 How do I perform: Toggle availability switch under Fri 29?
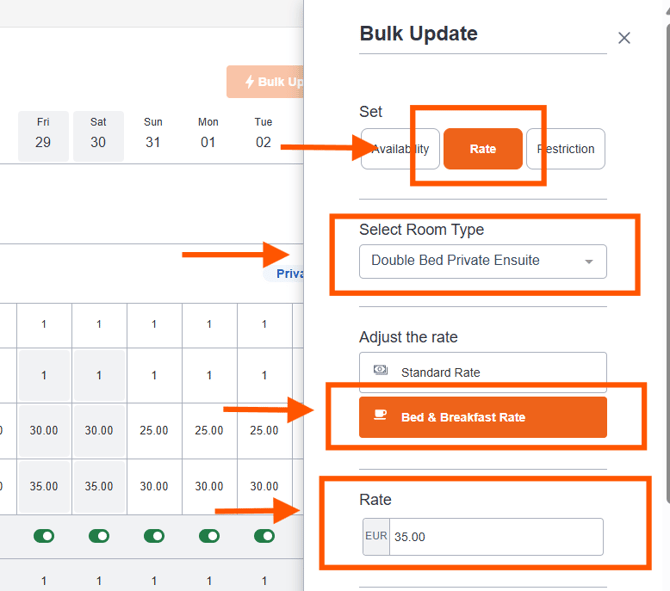pos(44,536)
